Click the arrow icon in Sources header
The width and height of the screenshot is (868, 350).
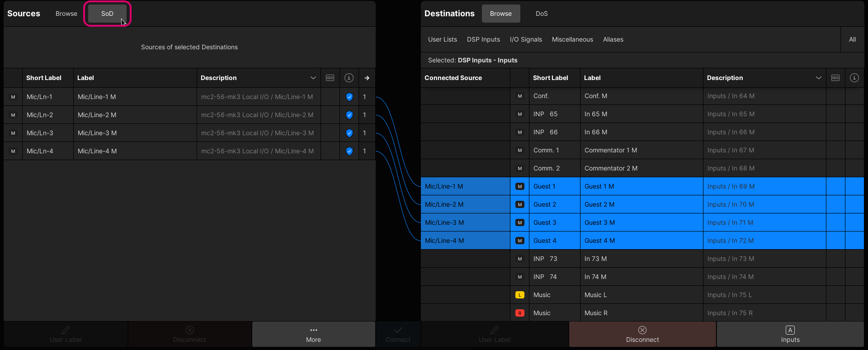click(367, 78)
